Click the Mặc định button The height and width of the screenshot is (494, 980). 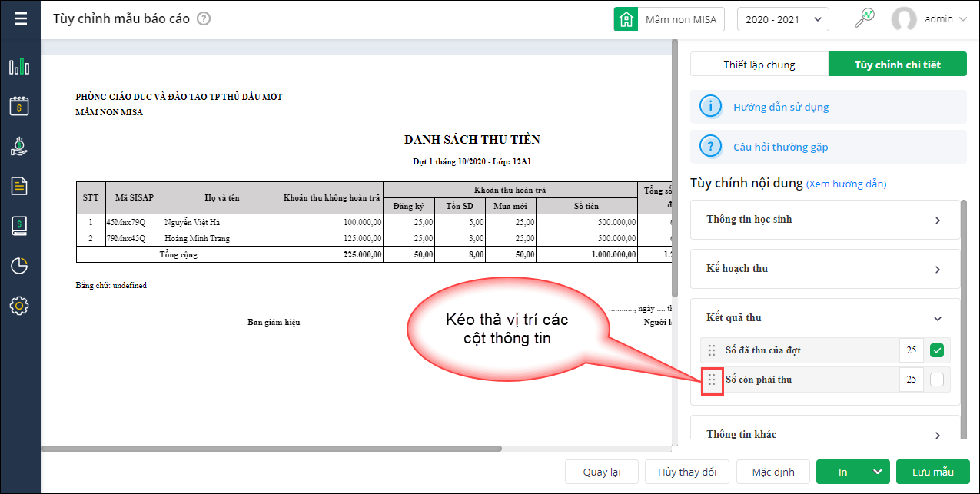click(x=772, y=472)
